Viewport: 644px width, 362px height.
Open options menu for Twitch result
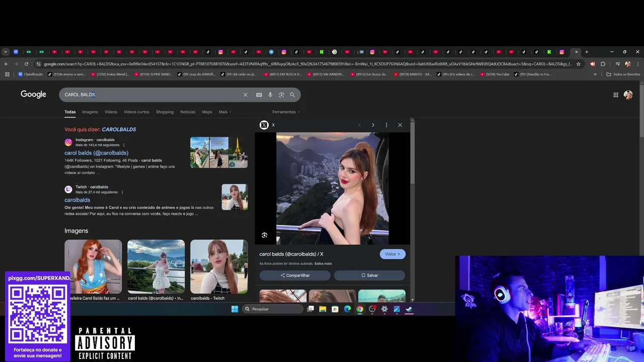[x=122, y=192]
